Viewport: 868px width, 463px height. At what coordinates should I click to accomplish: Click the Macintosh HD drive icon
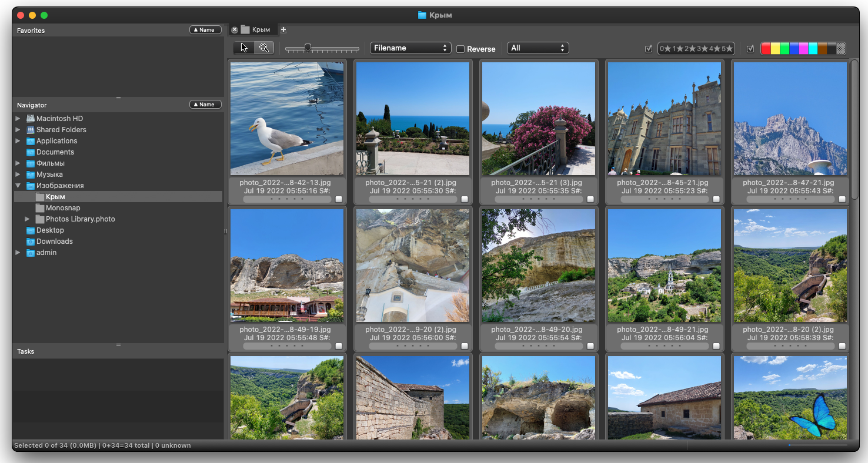point(31,119)
